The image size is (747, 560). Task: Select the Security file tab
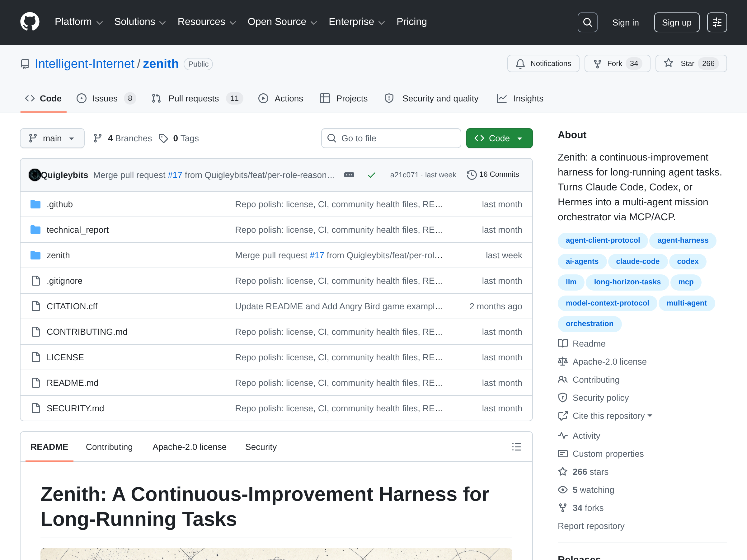(261, 447)
